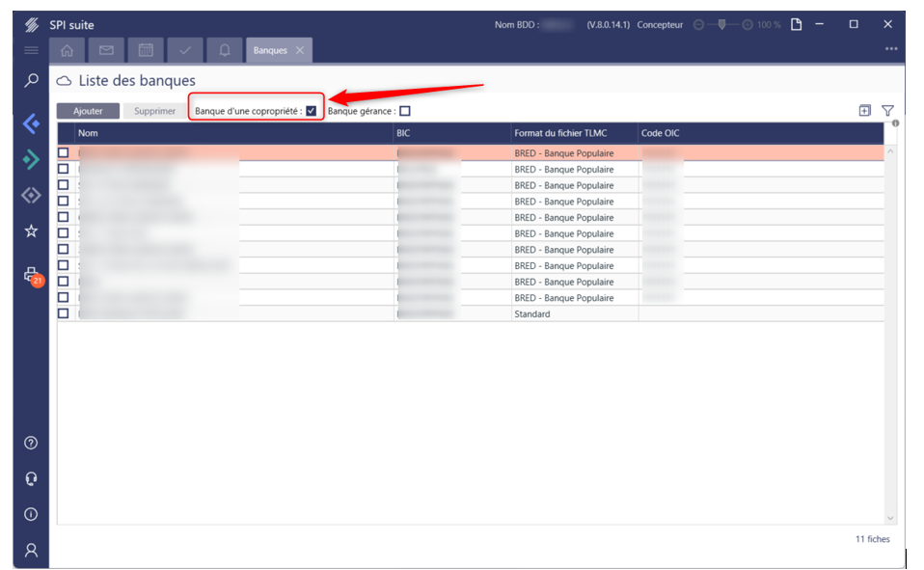Click the search magnifier in sidebar

[31, 81]
